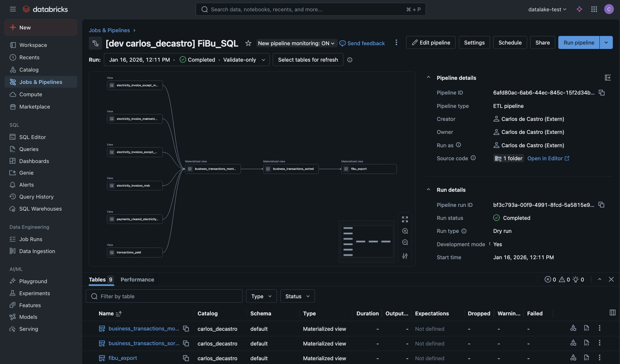Copy the fibu_export table name
Image resolution: width=620 pixels, height=364 pixels.
point(186,358)
